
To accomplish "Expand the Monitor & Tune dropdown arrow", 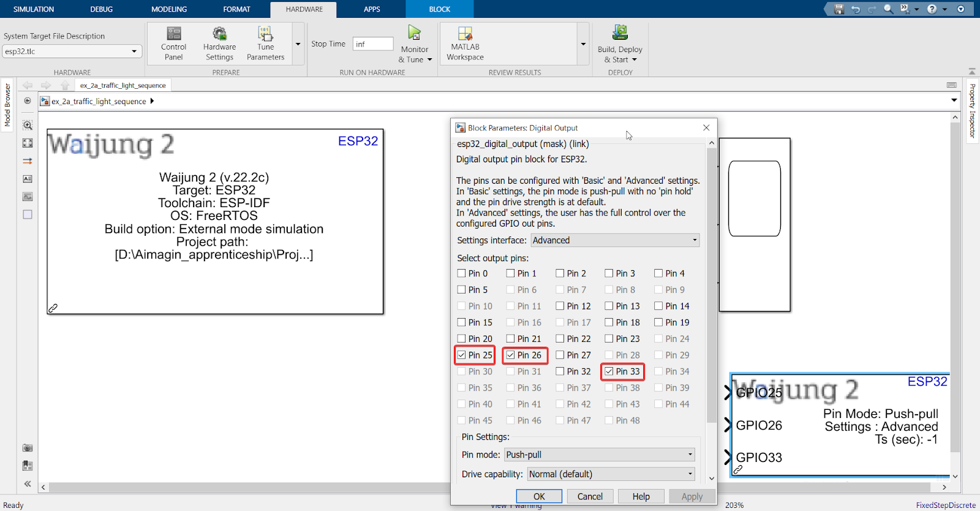I will (x=430, y=60).
